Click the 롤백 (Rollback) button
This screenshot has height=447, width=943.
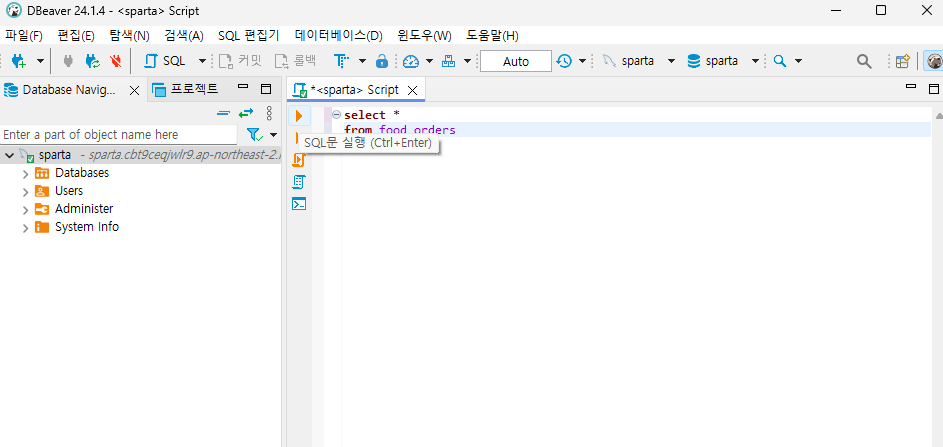coord(295,61)
